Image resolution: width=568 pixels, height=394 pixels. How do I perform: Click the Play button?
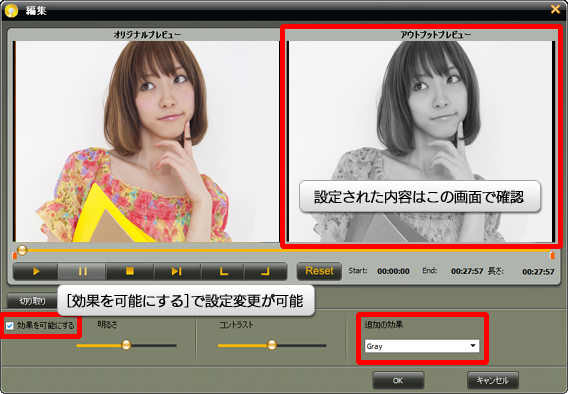(x=36, y=271)
